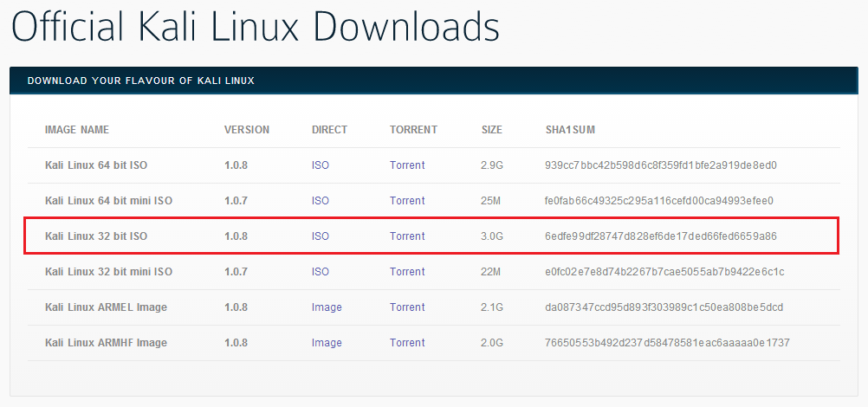868x407 pixels.
Task: Click the SIZE column header
Action: (x=492, y=130)
